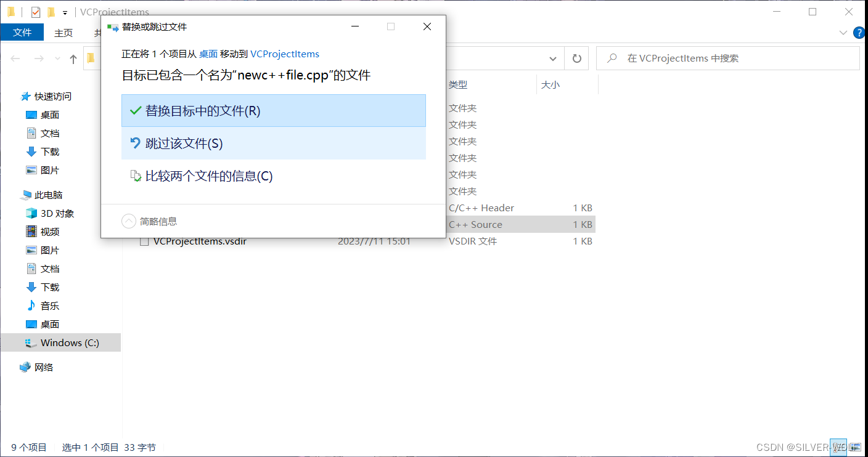This screenshot has width=868, height=457.
Task: Open the 文件 ribbon tab
Action: pyautogui.click(x=22, y=33)
